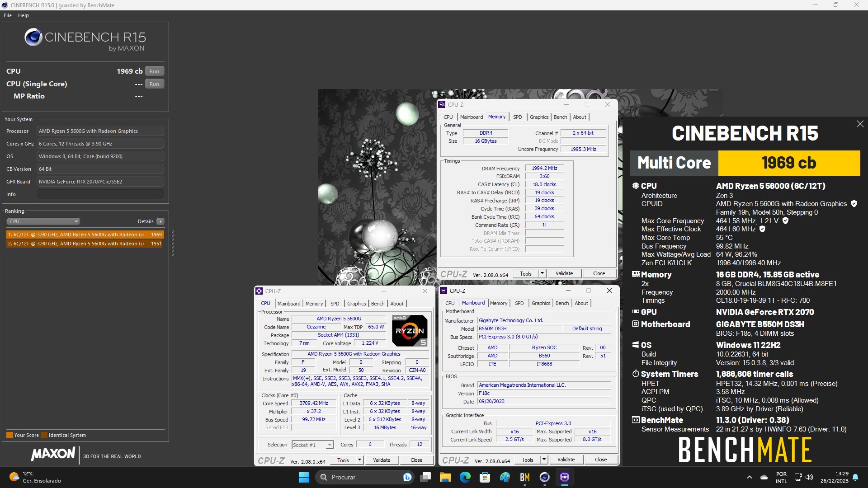Click CPU-Z icon in processor window title bar

pos(259,291)
